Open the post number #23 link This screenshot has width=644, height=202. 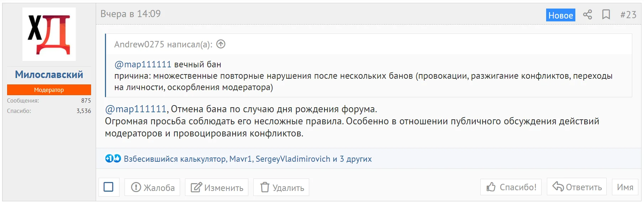[628, 15]
